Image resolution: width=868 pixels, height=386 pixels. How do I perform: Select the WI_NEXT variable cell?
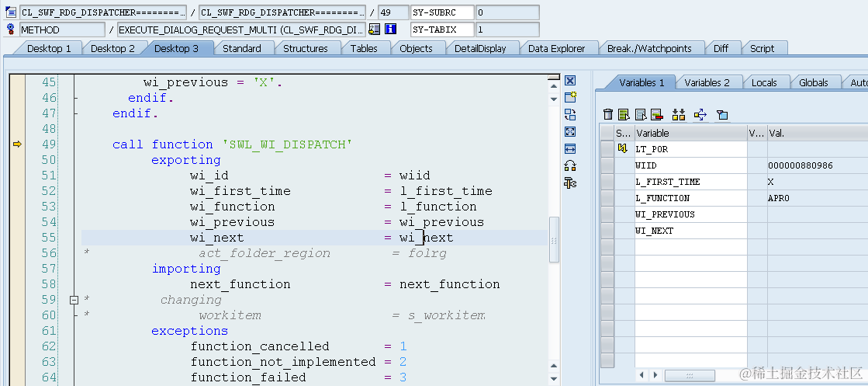(x=690, y=231)
